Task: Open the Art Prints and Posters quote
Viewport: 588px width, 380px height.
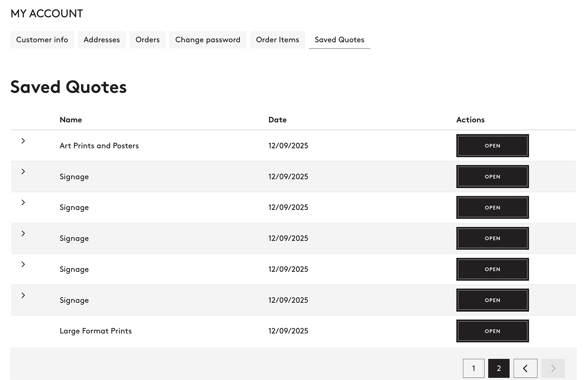Action: tap(492, 146)
